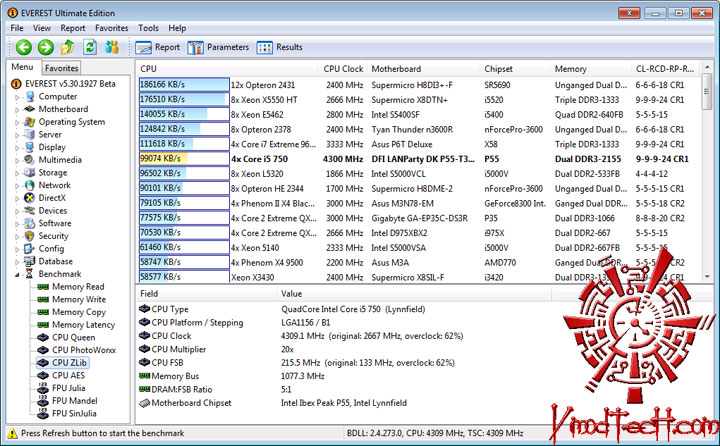720x446 pixels.
Task: Select Memory Write benchmark
Action: click(x=79, y=299)
